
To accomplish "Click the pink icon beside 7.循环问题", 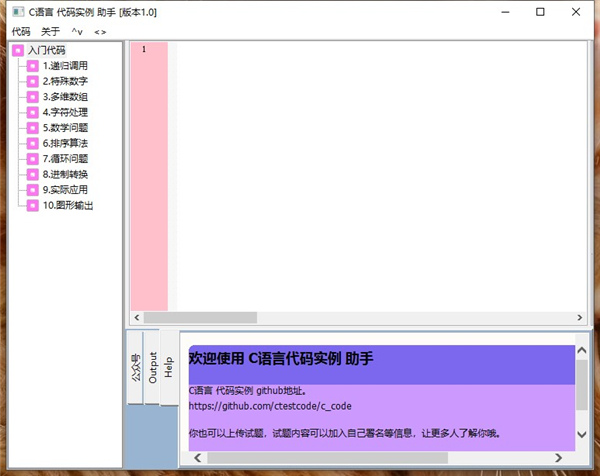I will tap(33, 159).
